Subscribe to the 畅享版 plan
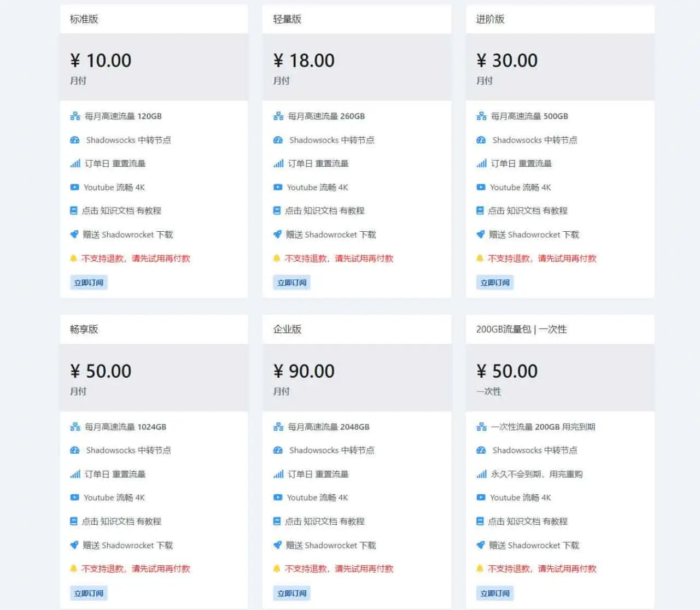700x610 pixels. pyautogui.click(x=89, y=593)
